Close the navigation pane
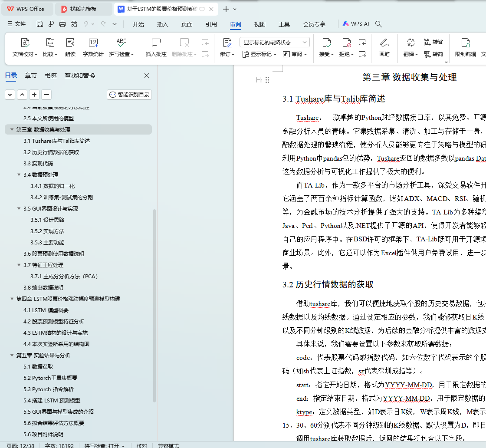The image size is (486, 448). pos(147,76)
